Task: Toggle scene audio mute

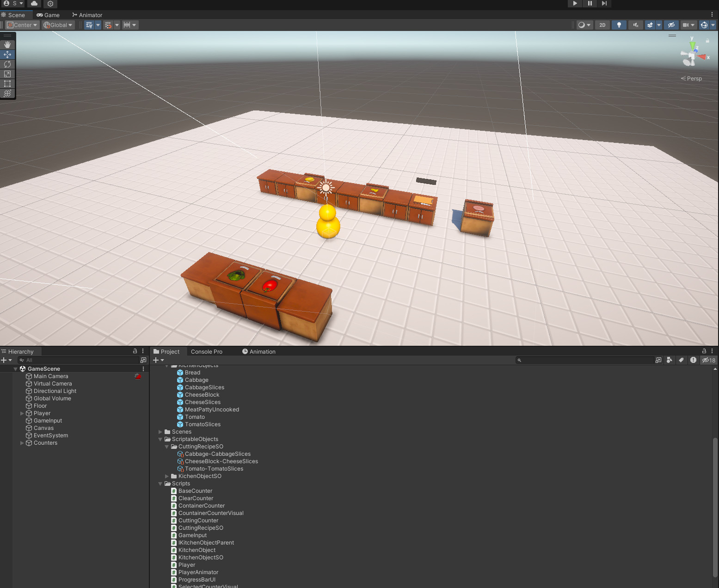Action: coord(636,25)
